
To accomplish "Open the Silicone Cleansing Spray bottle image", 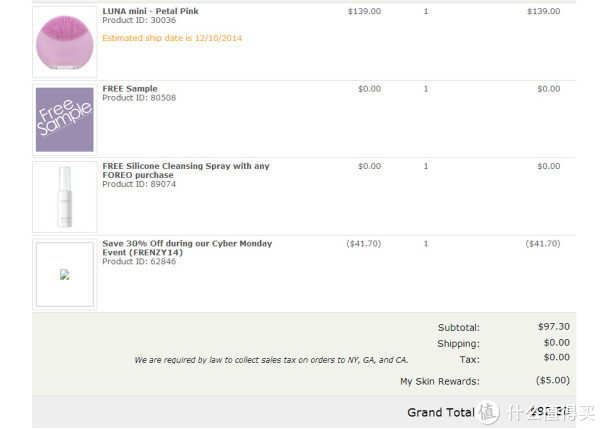I will pos(65,197).
